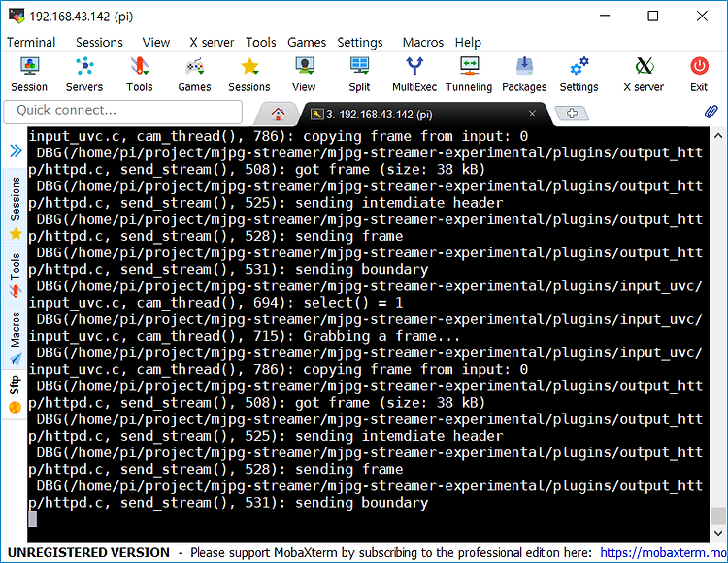Viewport: 728px width, 563px height.
Task: Click the red Exit power icon
Action: coord(699,66)
